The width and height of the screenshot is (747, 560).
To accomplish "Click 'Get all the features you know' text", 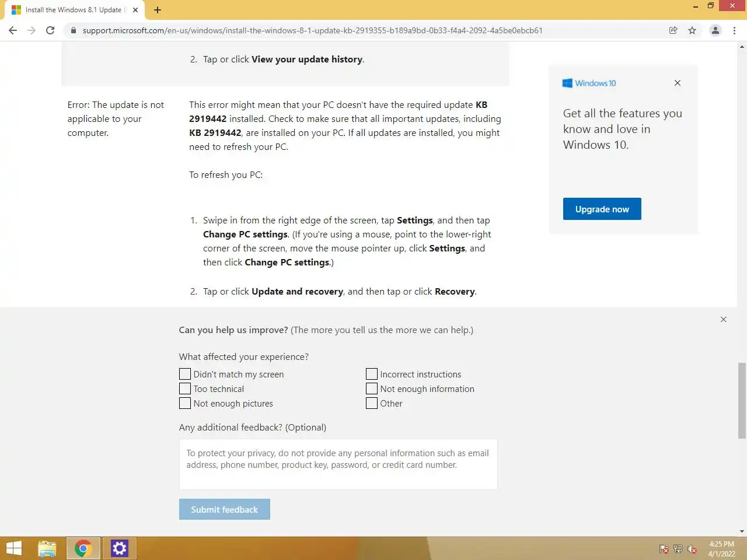I will coord(623,129).
